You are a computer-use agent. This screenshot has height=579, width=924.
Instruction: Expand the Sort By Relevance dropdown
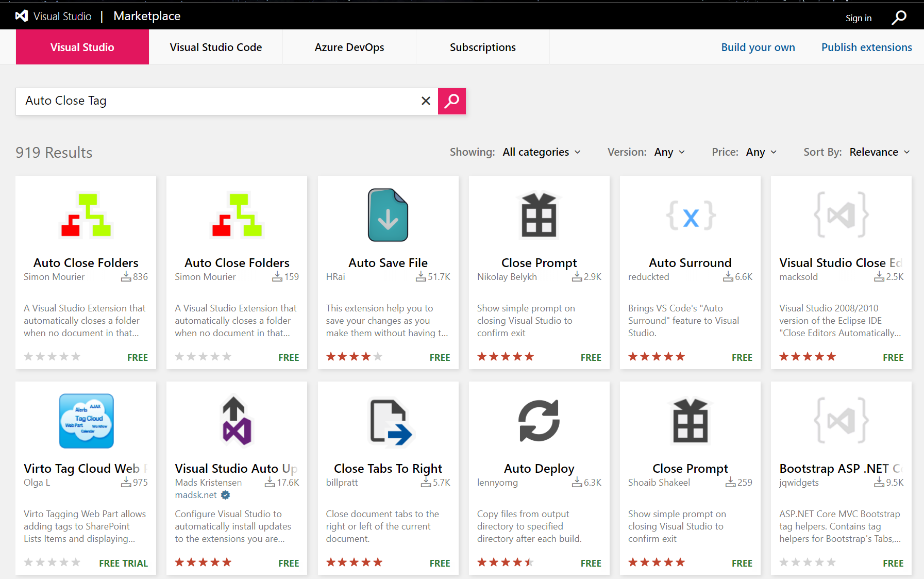click(880, 152)
